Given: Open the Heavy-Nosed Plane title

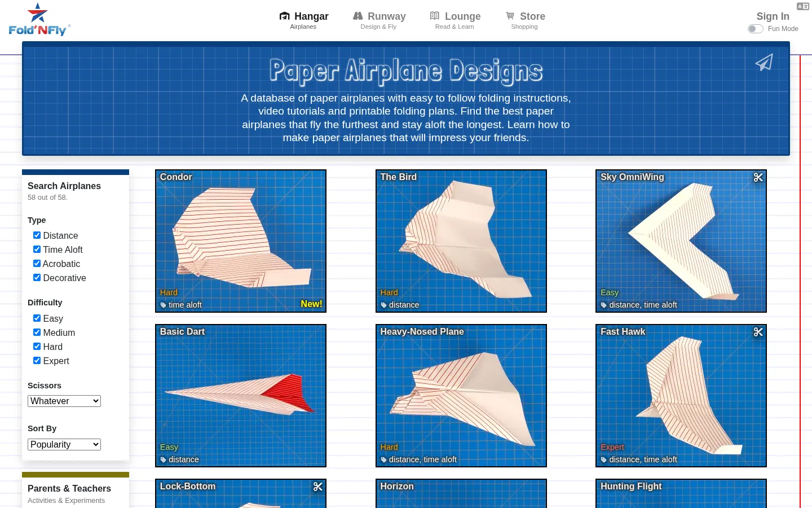Looking at the screenshot, I should pos(422,332).
